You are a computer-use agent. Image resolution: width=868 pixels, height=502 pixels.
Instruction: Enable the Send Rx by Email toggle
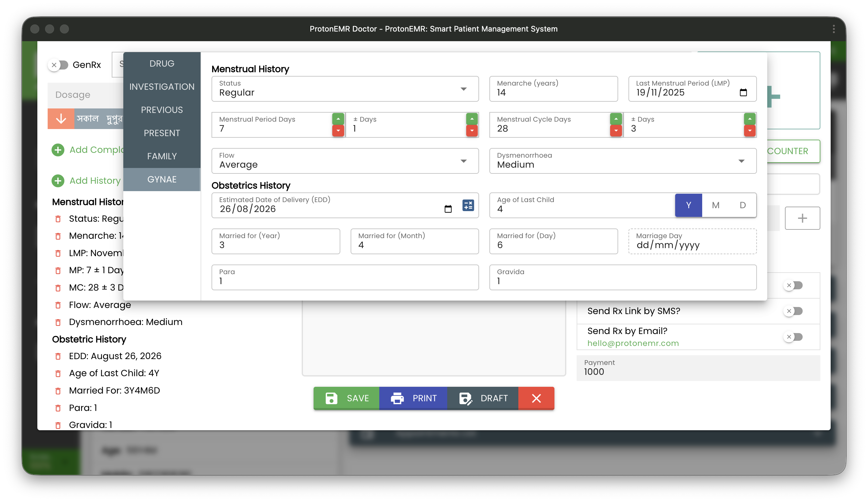click(794, 337)
